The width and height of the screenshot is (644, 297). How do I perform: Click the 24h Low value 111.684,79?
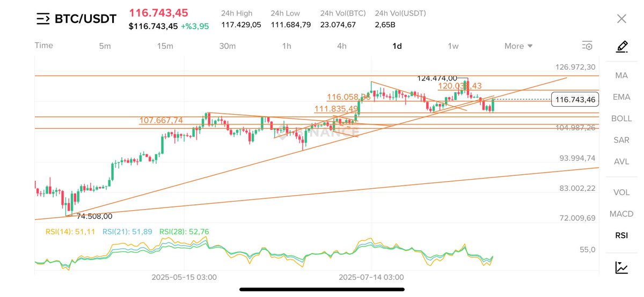290,25
